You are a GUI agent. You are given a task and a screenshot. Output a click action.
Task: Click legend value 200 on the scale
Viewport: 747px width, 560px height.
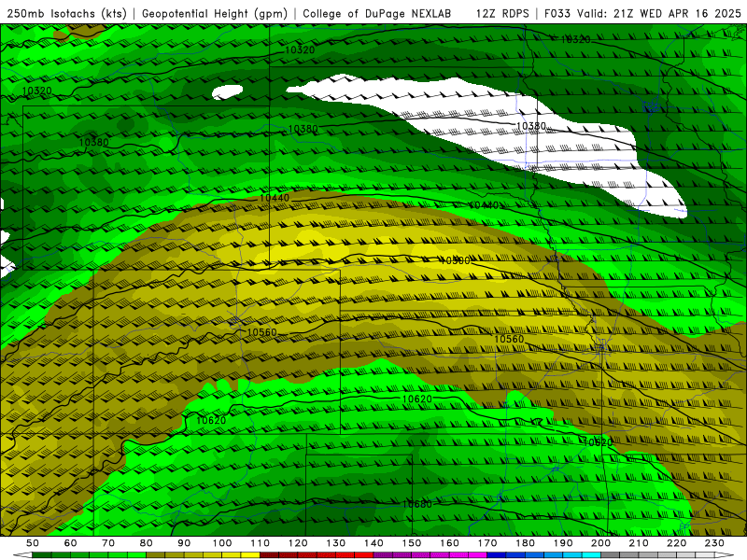click(600, 543)
